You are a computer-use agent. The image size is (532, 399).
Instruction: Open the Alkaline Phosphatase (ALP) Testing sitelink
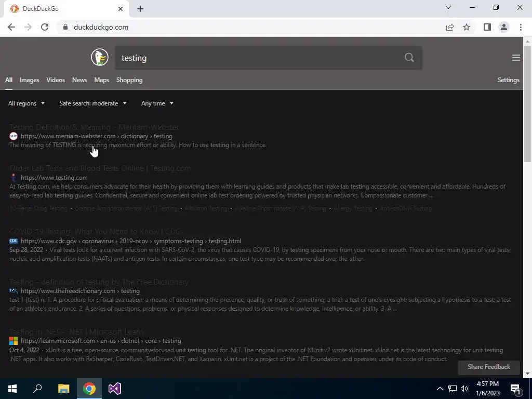point(280,208)
